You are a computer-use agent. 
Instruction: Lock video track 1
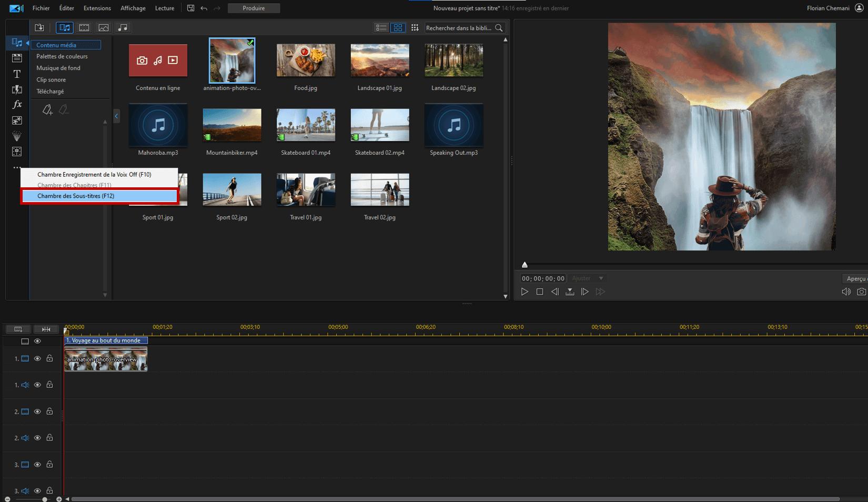pyautogui.click(x=49, y=358)
